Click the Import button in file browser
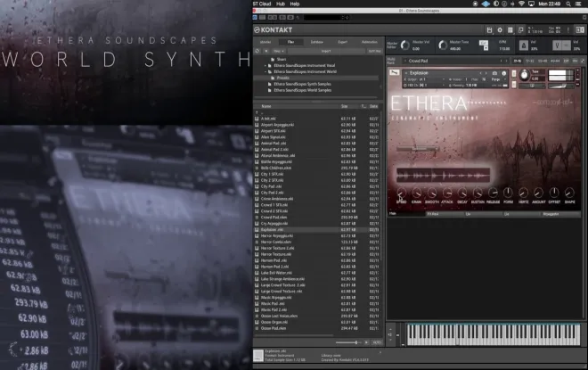This screenshot has height=370, width=588. click(326, 51)
